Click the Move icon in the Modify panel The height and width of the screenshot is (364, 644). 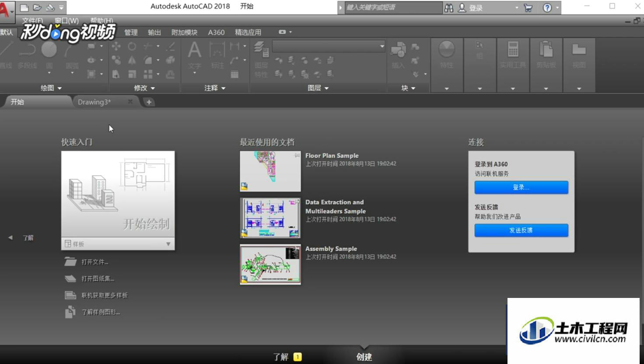pyautogui.click(x=116, y=46)
